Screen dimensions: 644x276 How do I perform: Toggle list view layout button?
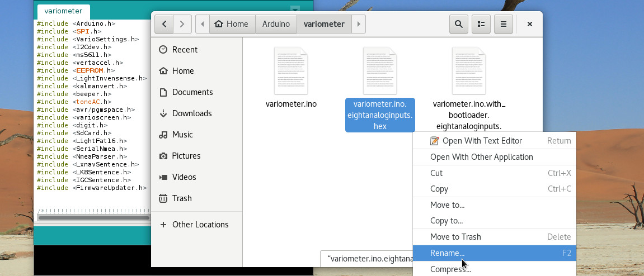tap(481, 24)
